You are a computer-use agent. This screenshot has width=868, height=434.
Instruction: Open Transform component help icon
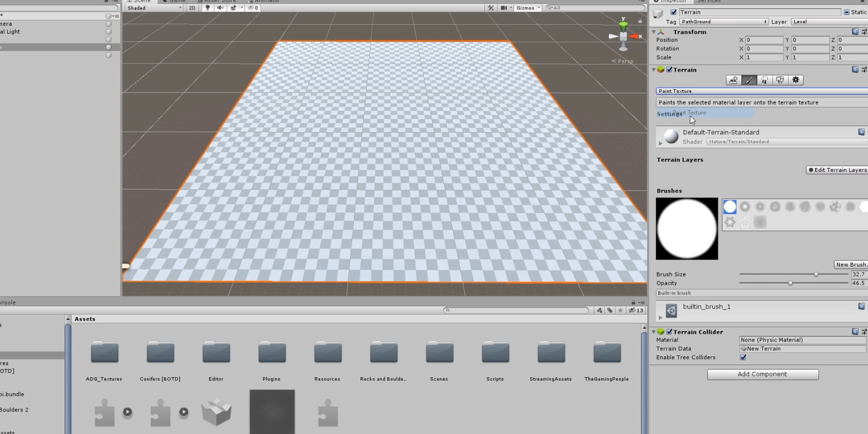coord(855,32)
